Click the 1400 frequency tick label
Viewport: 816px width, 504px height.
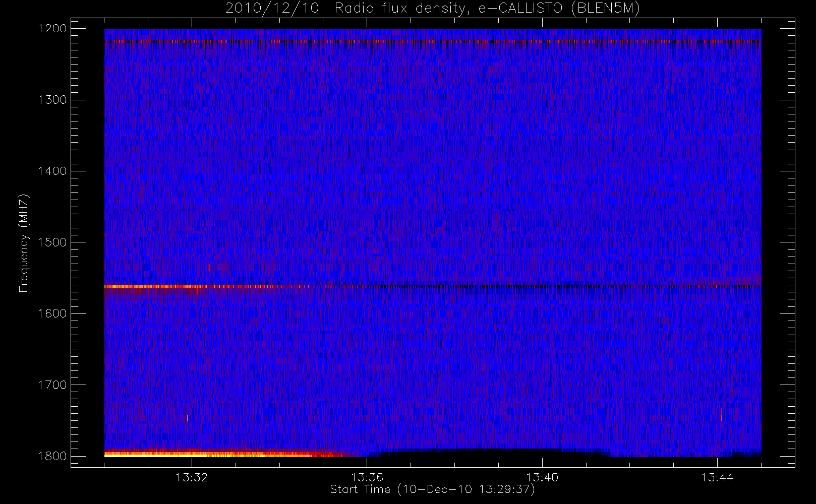pyautogui.click(x=52, y=171)
